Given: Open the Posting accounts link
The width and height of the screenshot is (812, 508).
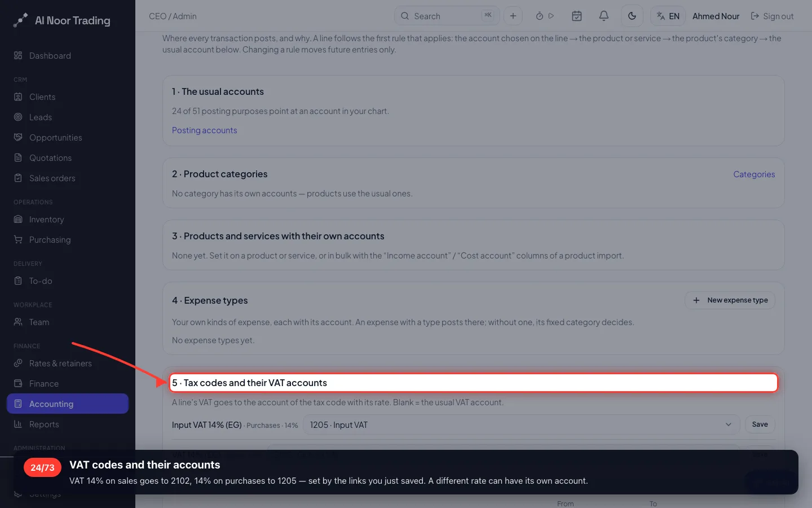Looking at the screenshot, I should (x=204, y=130).
